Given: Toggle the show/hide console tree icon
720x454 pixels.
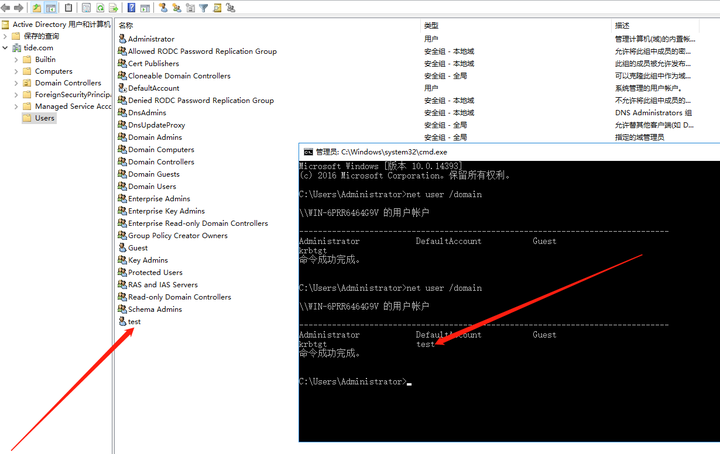Looking at the screenshot, I should click(x=51, y=8).
